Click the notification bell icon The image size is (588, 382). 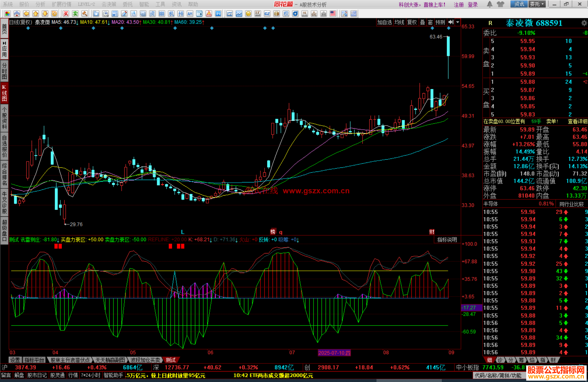point(489,4)
